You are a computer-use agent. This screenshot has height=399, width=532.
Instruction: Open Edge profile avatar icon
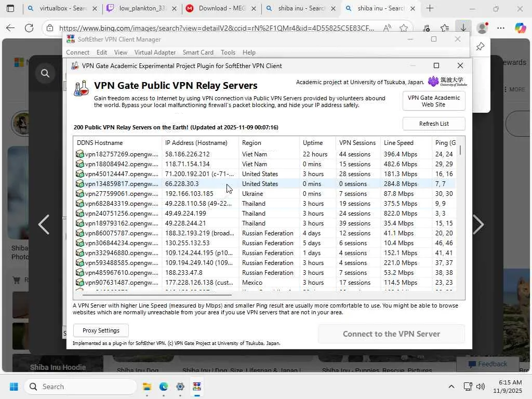coord(482,28)
